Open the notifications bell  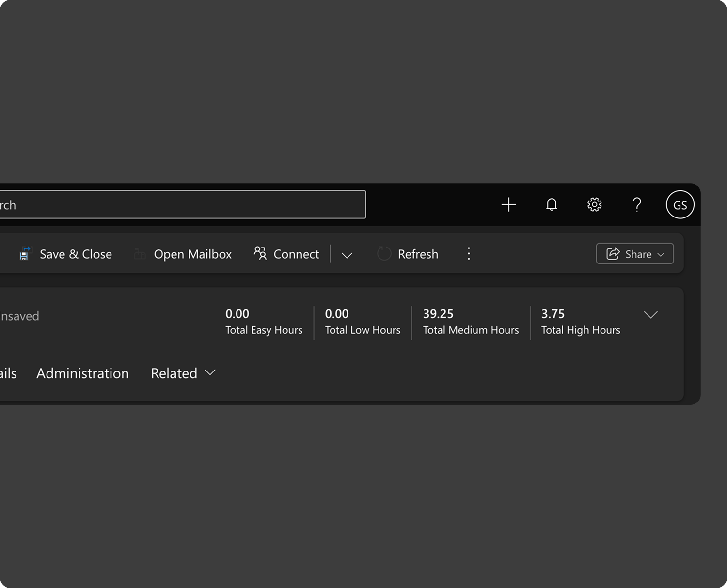pos(552,205)
